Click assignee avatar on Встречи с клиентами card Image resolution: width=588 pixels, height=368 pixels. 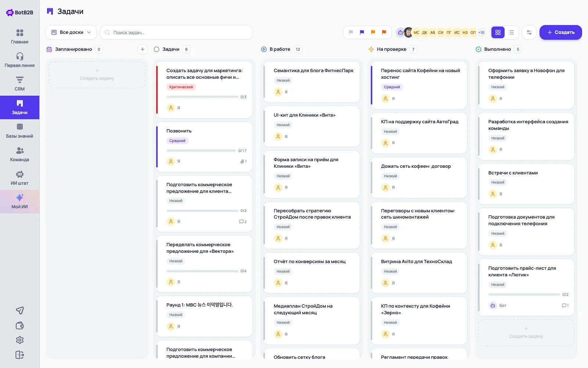493,194
